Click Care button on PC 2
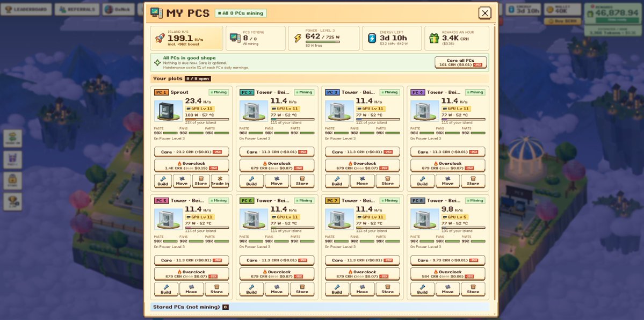Screen dimensions: 644x320 pyautogui.click(x=277, y=152)
